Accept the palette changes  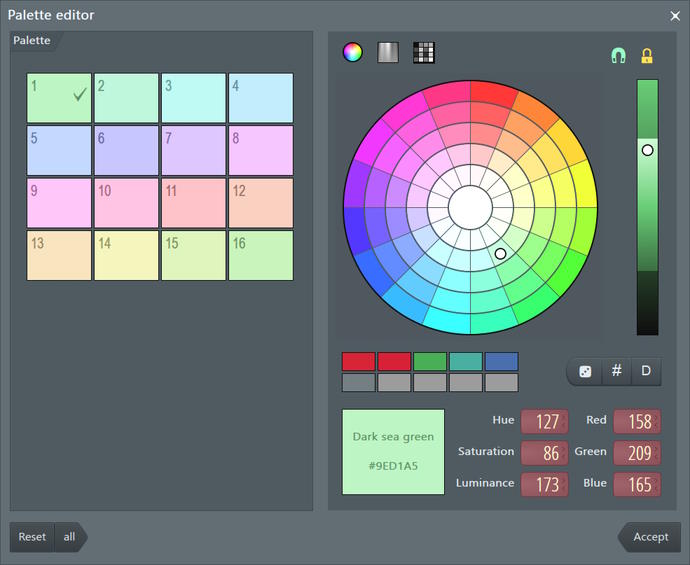click(650, 537)
